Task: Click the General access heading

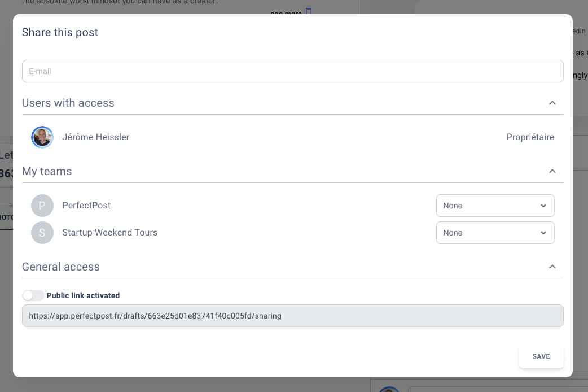Action: pyautogui.click(x=61, y=267)
